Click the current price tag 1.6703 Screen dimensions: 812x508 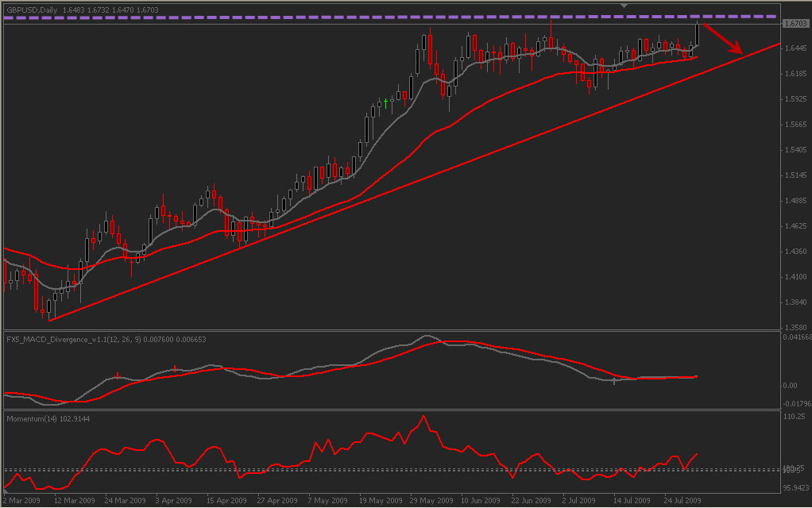pyautogui.click(x=795, y=24)
